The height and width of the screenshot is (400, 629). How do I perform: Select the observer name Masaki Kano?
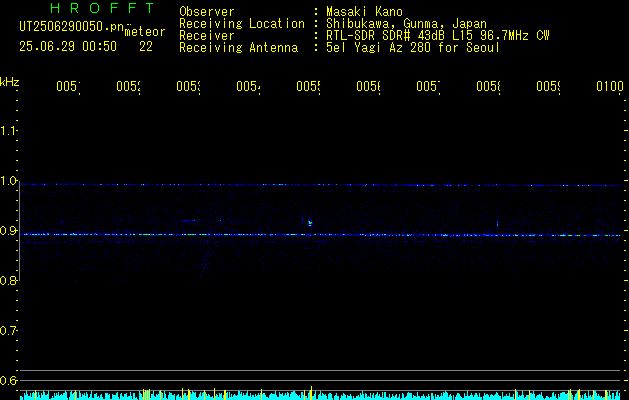[364, 12]
